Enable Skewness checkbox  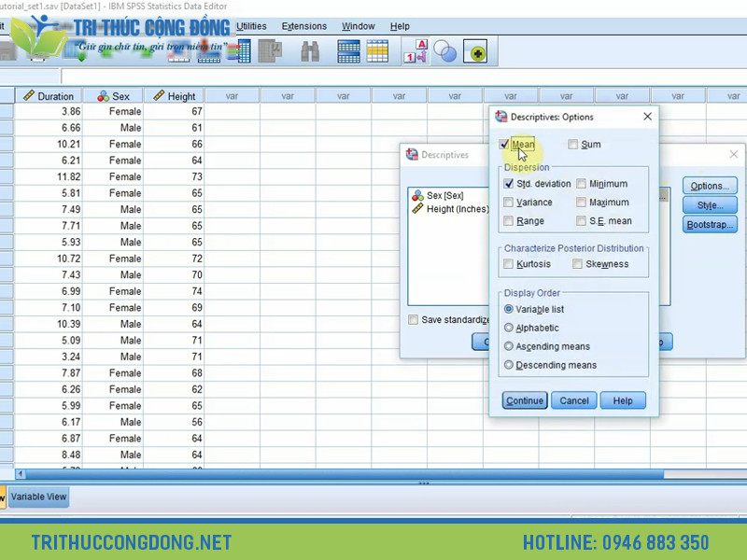tap(577, 264)
